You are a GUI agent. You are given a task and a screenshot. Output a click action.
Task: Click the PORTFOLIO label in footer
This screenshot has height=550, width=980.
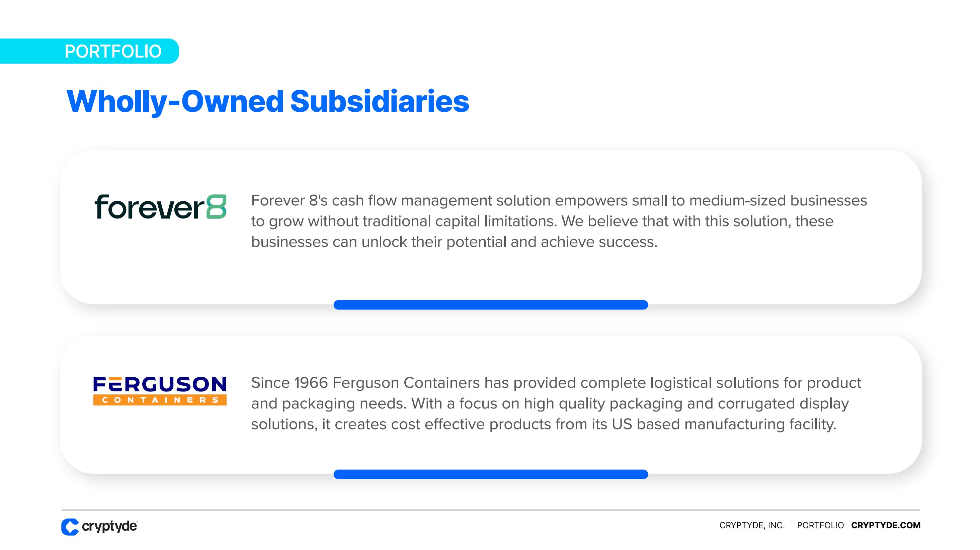coord(820,525)
